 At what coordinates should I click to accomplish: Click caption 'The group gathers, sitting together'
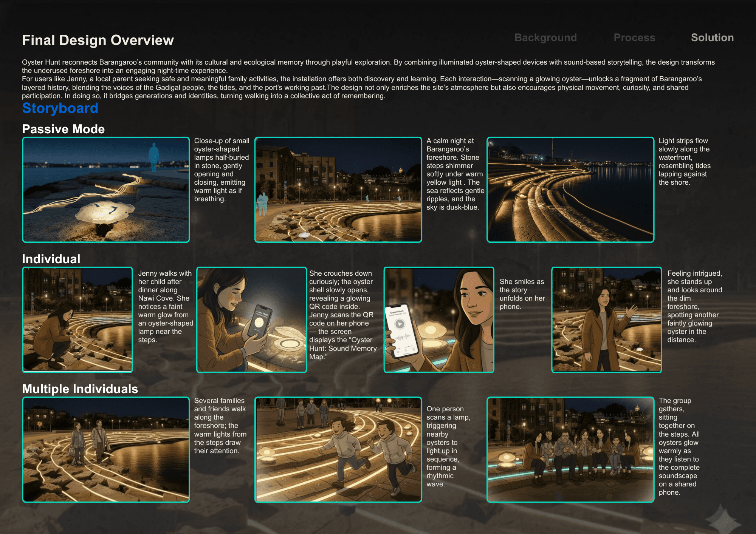point(679,446)
